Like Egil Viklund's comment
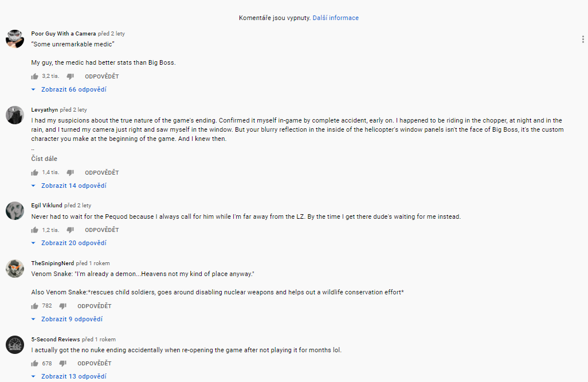 pos(35,230)
